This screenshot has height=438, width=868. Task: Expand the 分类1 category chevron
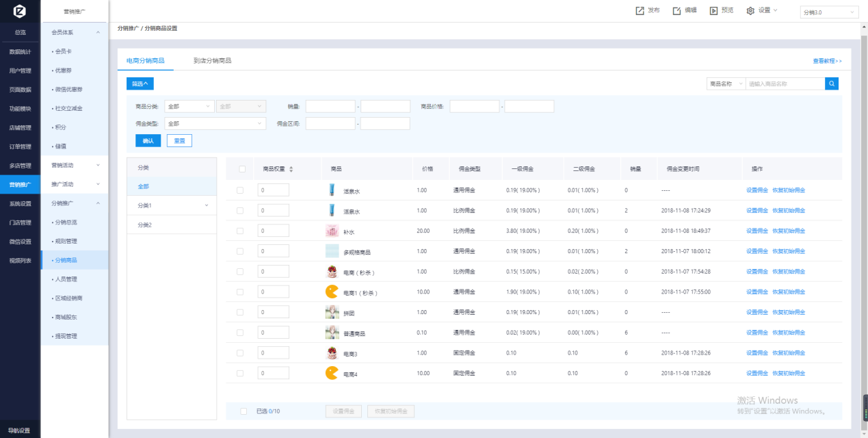click(207, 205)
